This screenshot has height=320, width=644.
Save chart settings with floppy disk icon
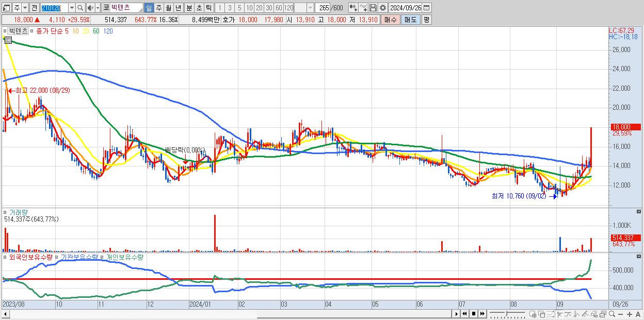[x=373, y=8]
